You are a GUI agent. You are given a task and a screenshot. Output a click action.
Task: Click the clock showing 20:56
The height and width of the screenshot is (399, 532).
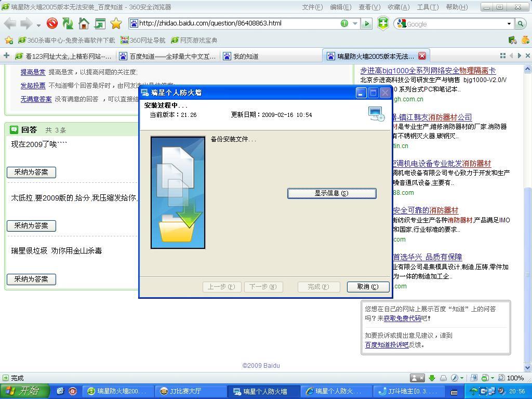point(517,391)
